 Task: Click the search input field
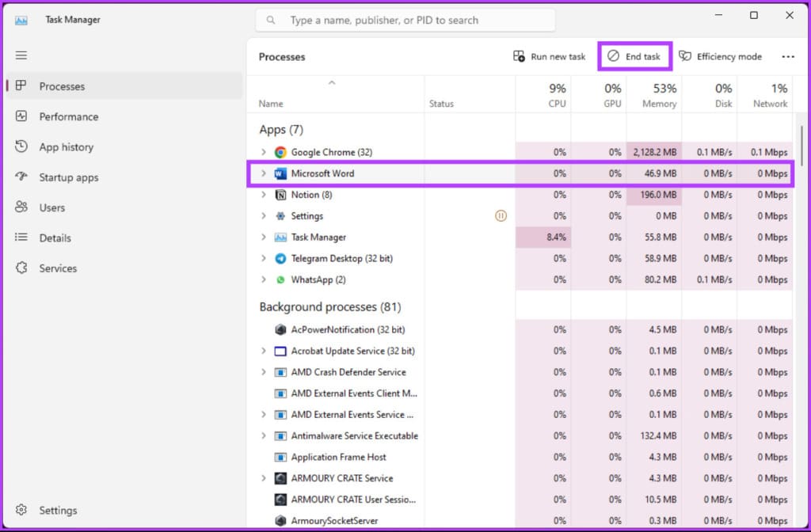pos(405,20)
